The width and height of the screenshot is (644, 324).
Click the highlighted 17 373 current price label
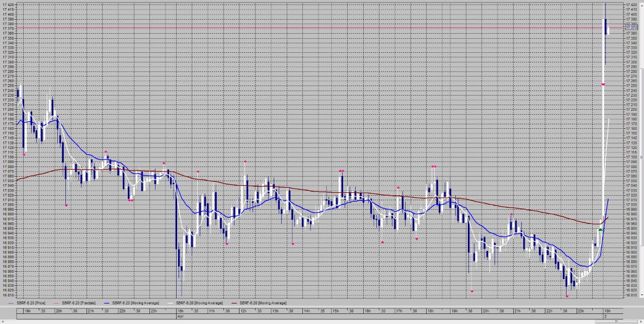coord(631,28)
